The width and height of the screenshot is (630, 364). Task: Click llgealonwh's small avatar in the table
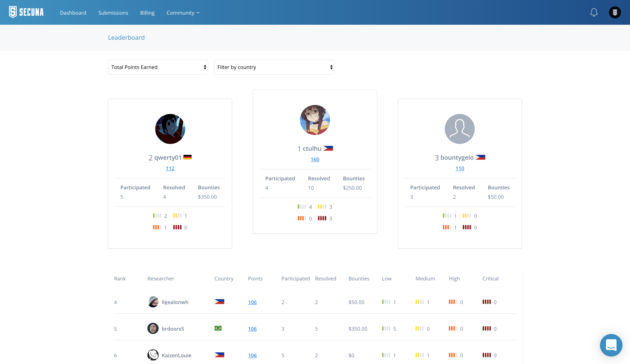pos(153,302)
